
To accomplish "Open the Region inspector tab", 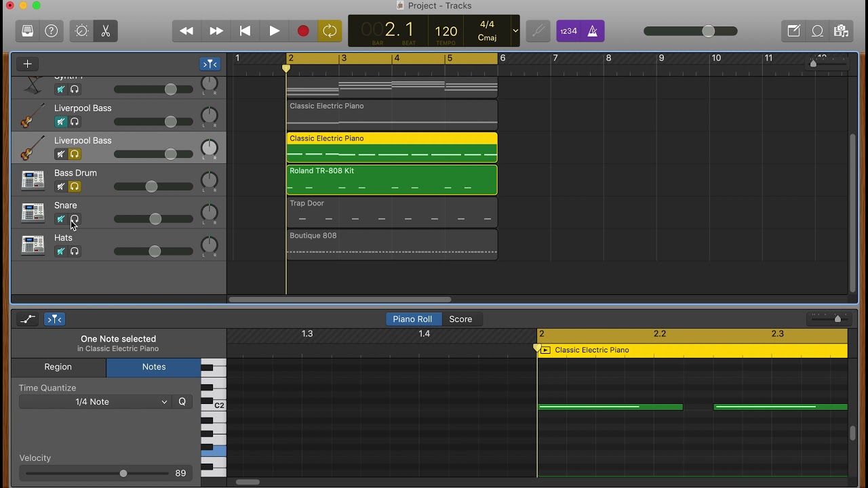I will [58, 367].
